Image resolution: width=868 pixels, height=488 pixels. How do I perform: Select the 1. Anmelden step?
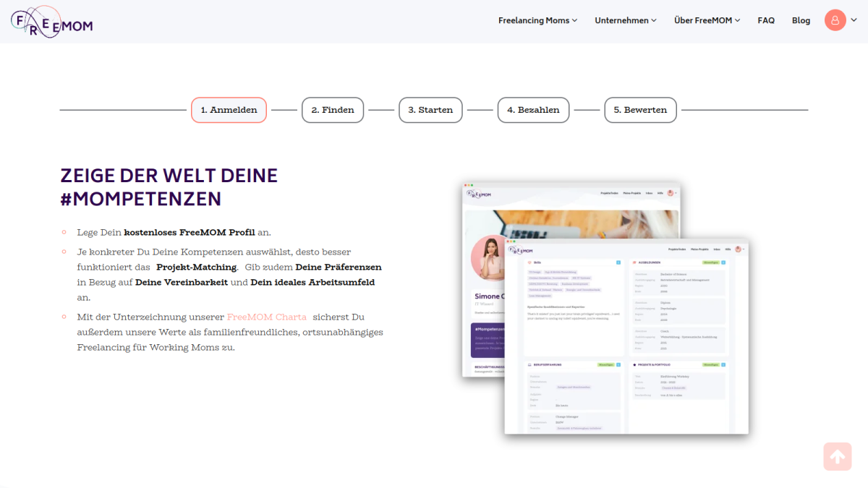point(229,110)
